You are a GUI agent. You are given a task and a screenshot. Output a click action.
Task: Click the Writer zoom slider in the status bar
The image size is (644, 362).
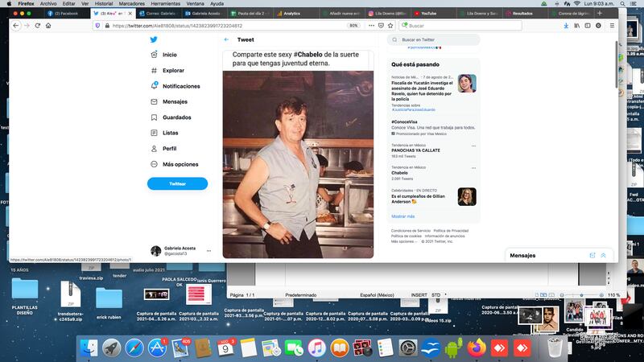pos(581,295)
